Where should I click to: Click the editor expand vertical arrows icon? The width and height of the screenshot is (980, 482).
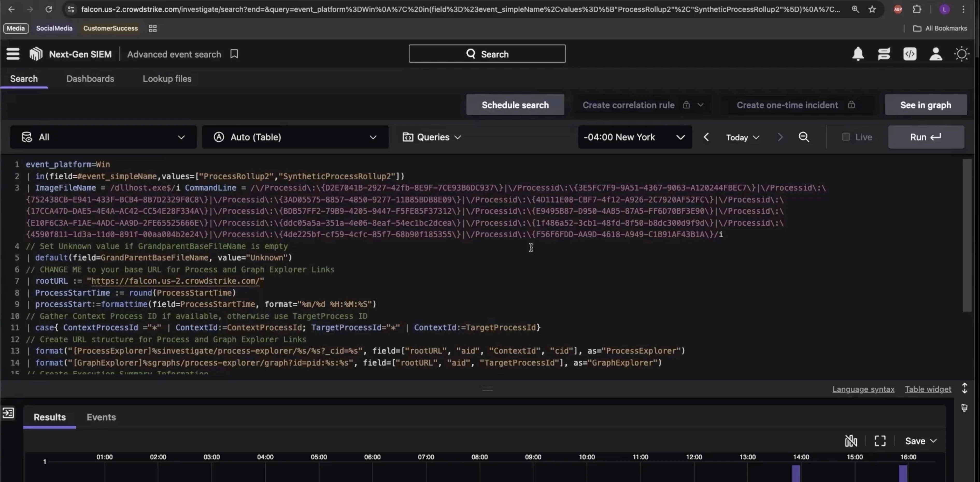[x=964, y=389]
